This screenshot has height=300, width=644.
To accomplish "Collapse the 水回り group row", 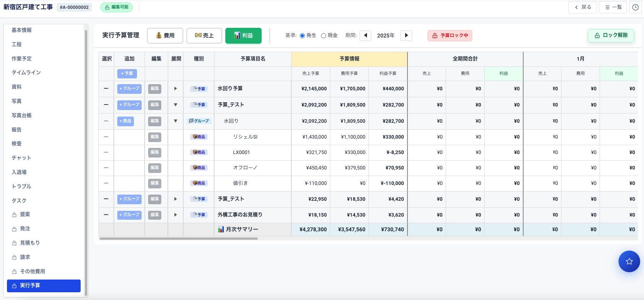I will (176, 121).
